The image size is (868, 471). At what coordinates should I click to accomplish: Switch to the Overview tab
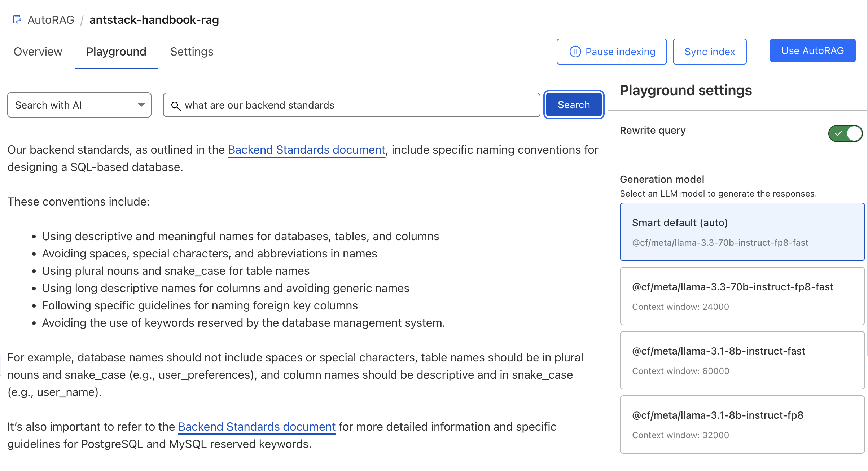[38, 51]
